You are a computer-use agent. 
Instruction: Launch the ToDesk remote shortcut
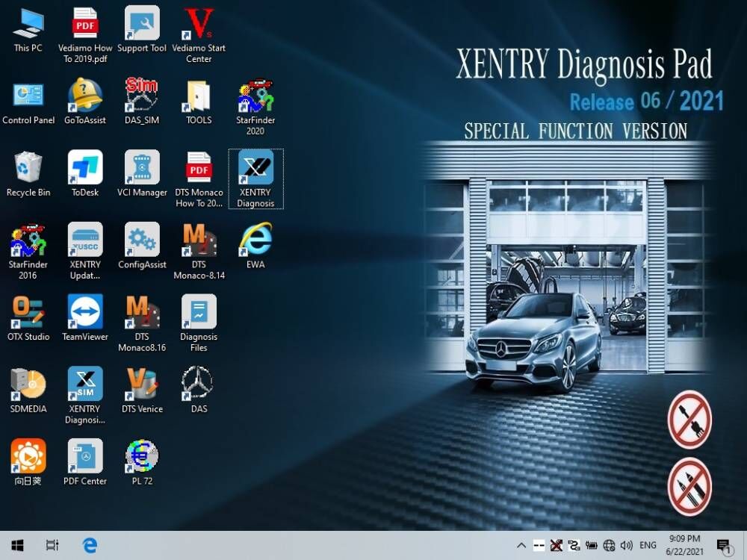pos(85,174)
